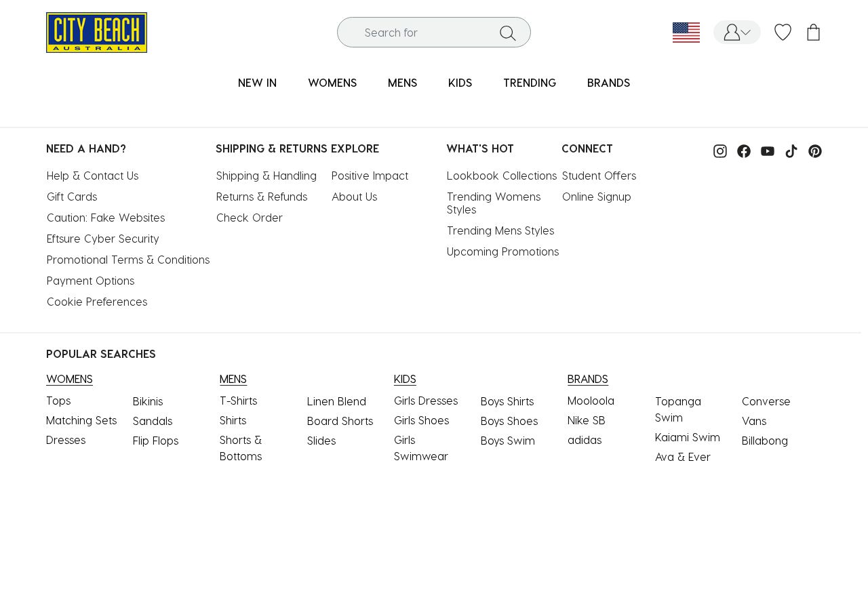Visit the Pinterest page
Image resolution: width=868 pixels, height=610 pixels.
[x=815, y=151]
